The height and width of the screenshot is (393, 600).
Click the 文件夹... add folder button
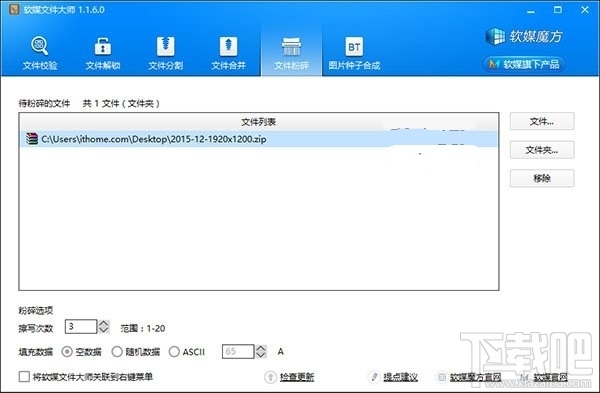(x=542, y=150)
